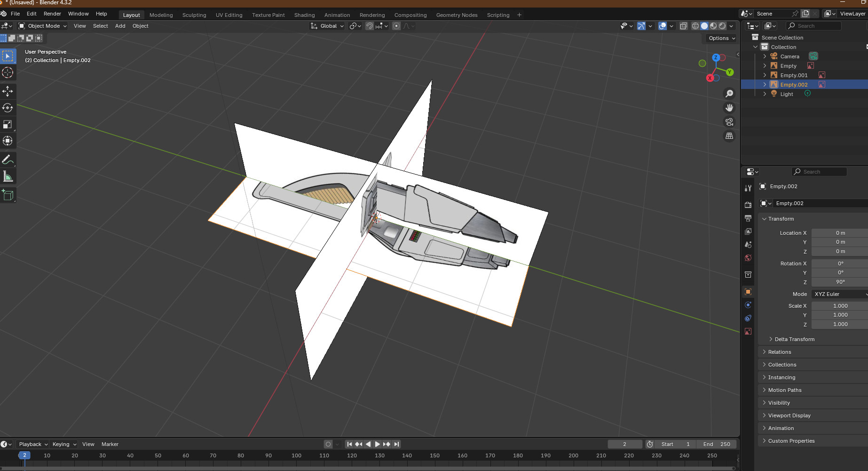Screen dimensions: 868x471
Task: Open the Render menu
Action: [x=52, y=14]
